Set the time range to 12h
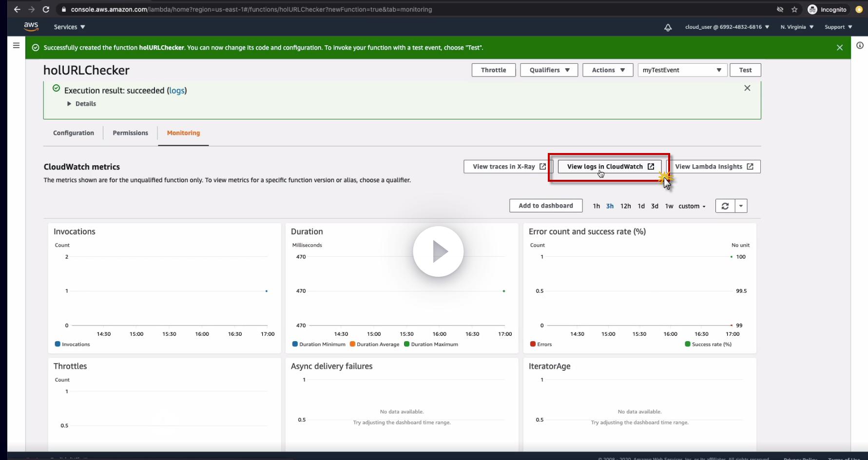Screen dimensions: 868x460 [x=625, y=206]
